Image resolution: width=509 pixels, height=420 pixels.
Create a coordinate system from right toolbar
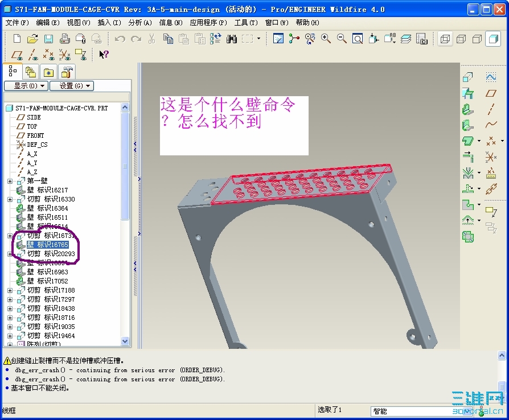pos(491,157)
